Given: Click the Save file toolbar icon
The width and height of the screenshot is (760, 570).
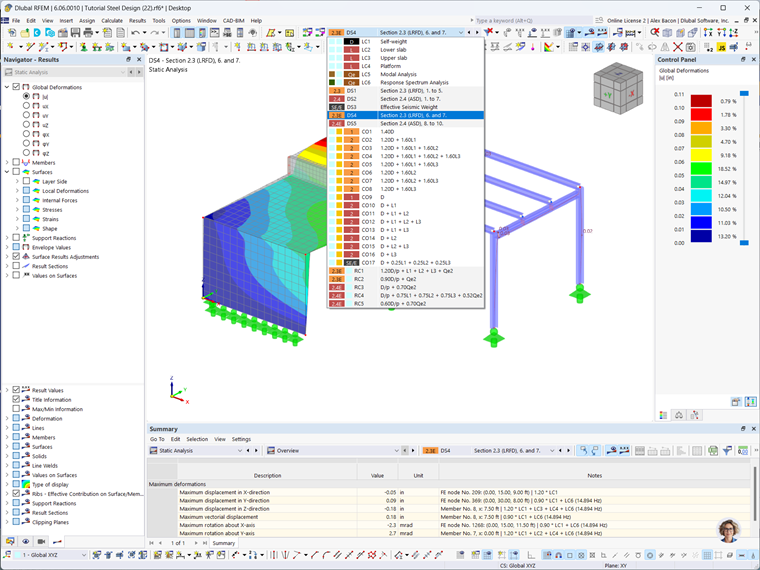Looking at the screenshot, I should (75, 32).
